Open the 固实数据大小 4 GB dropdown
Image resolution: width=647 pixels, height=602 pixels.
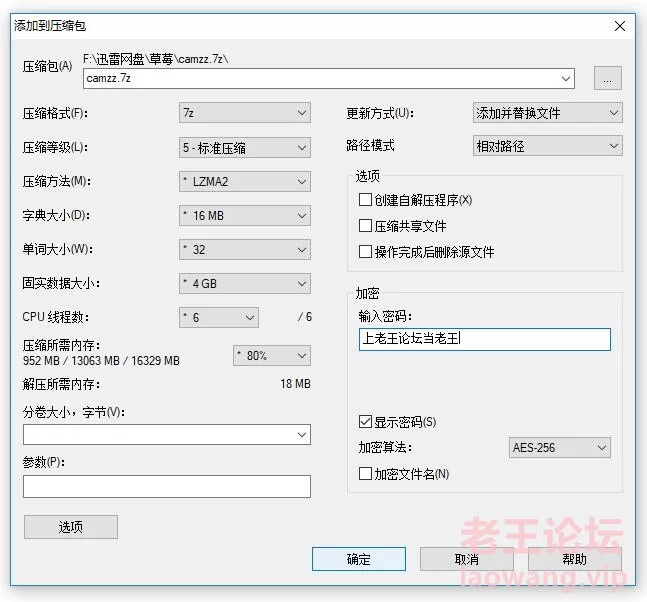[245, 283]
